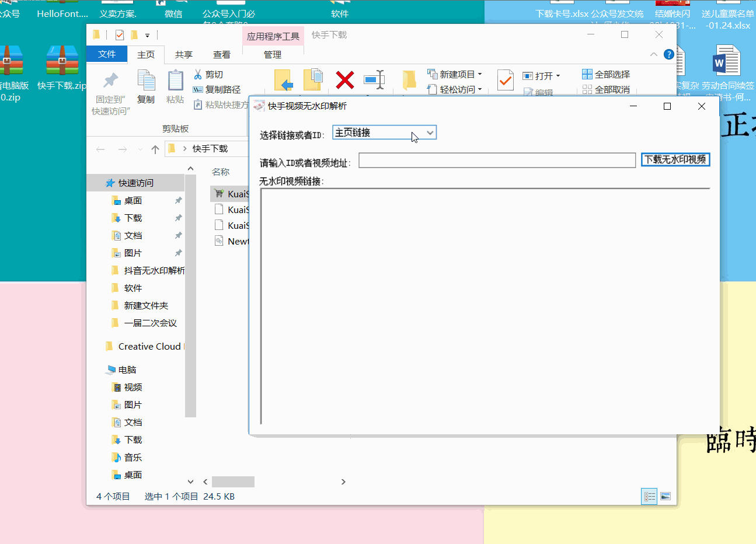Switch to the 查看 (View) ribbon tab
The width and height of the screenshot is (756, 544).
[222, 54]
